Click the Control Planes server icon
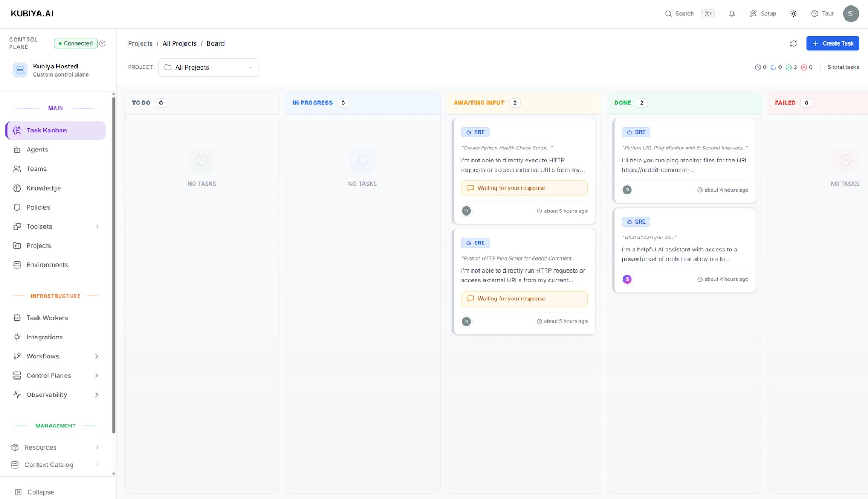 click(17, 376)
